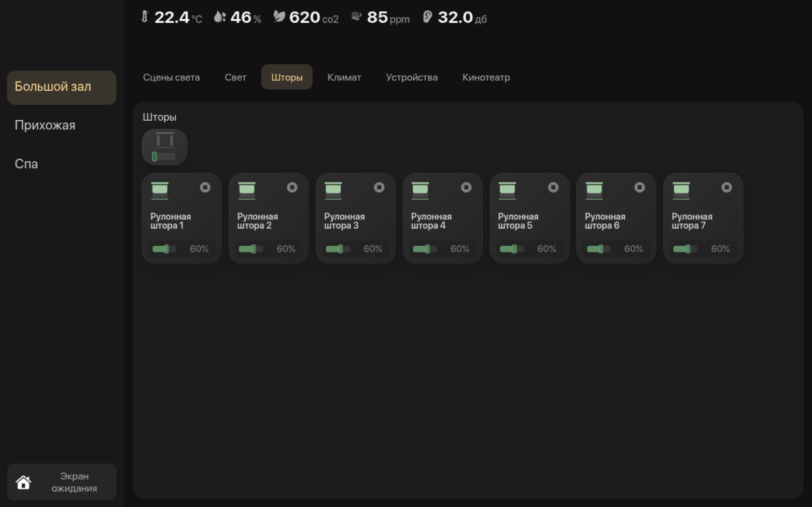The height and width of the screenshot is (507, 812).
Task: Stop Рулонная штора 2 with its stop button
Action: (292, 187)
